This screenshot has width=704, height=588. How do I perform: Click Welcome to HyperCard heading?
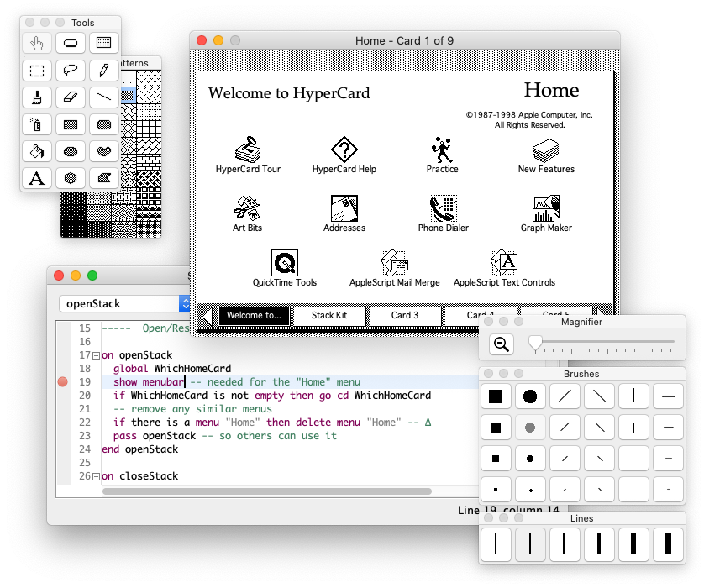(289, 93)
